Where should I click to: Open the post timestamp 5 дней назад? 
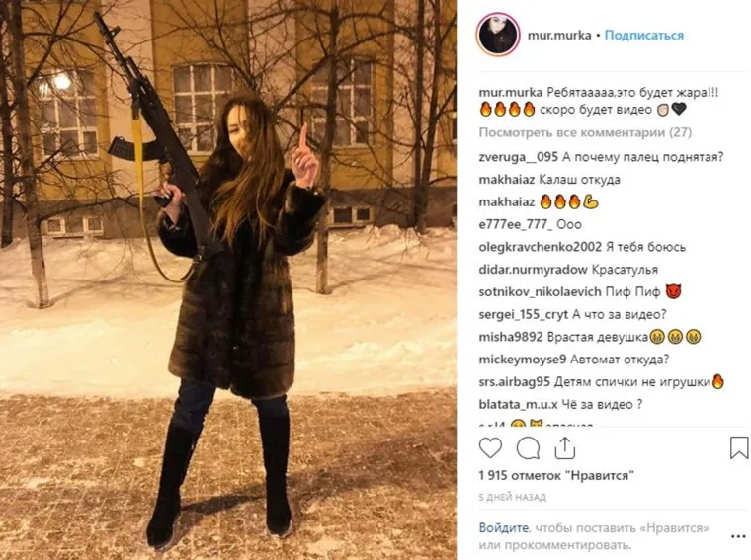coord(513,498)
